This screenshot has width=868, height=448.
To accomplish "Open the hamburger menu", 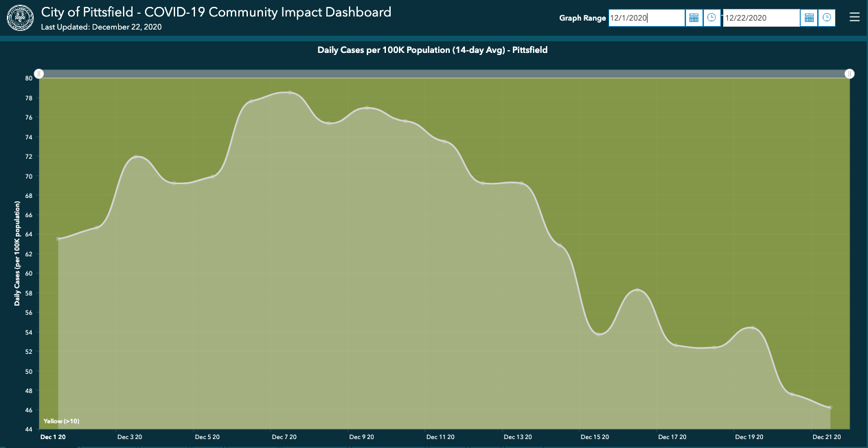I will 854,17.
